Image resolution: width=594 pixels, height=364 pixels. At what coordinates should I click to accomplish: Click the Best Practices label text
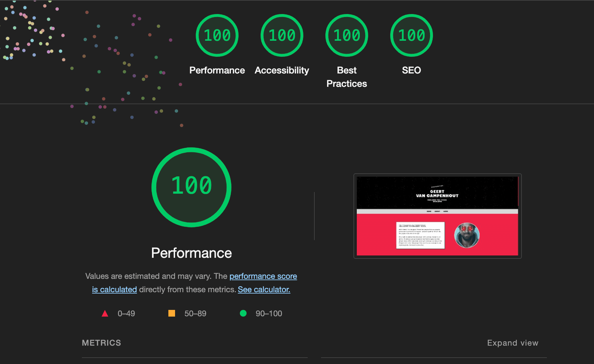tap(346, 77)
